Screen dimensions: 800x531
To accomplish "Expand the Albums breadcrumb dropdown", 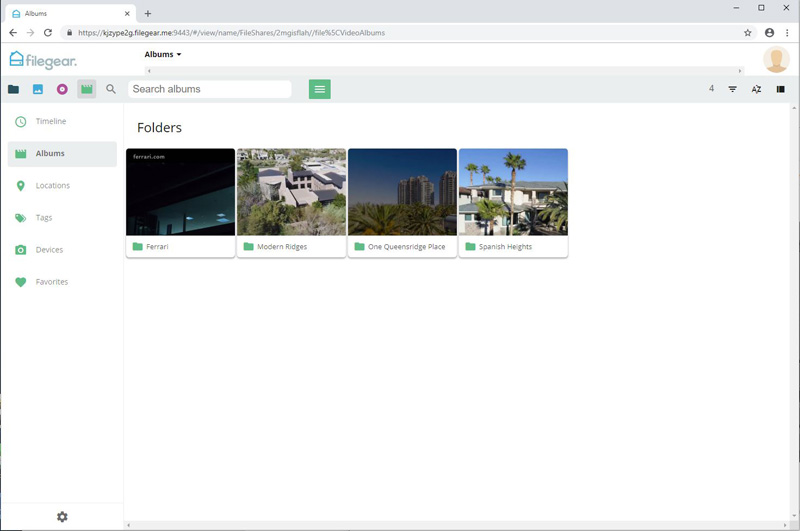I will [163, 55].
